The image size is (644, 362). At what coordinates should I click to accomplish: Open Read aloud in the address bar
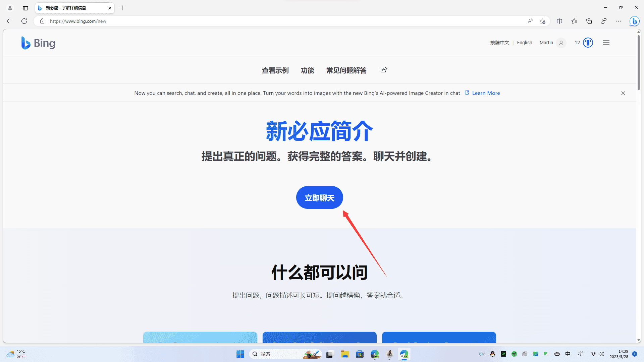click(x=530, y=21)
